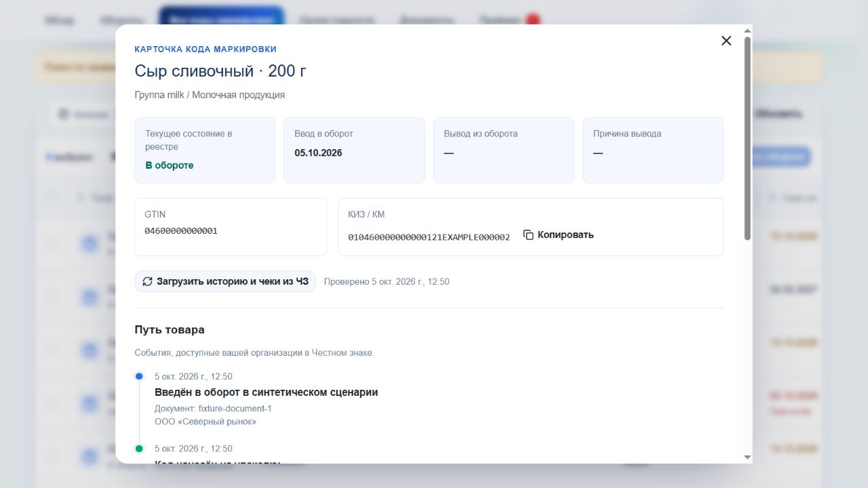Select the GTIN value 04600000000001
868x488 pixels.
click(x=181, y=231)
